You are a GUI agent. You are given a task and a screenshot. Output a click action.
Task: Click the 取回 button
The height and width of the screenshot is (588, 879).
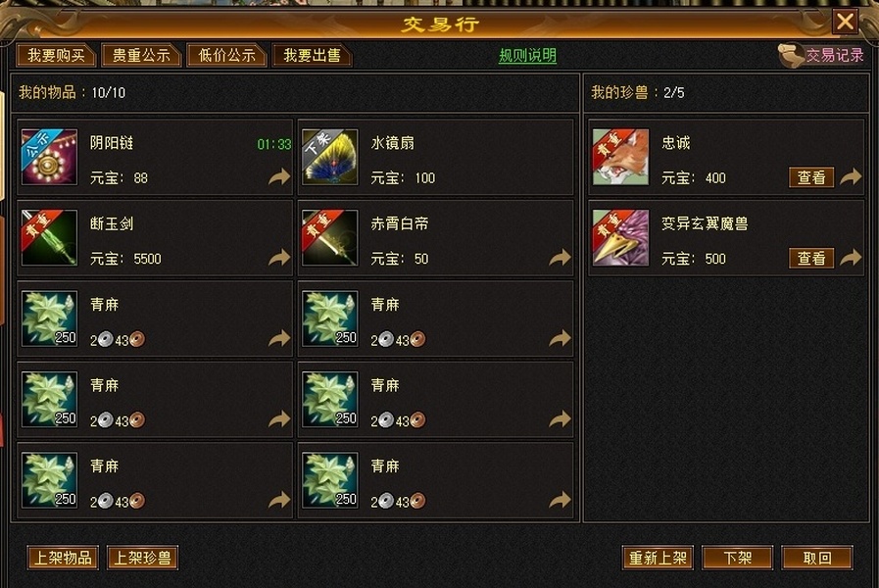pyautogui.click(x=817, y=558)
